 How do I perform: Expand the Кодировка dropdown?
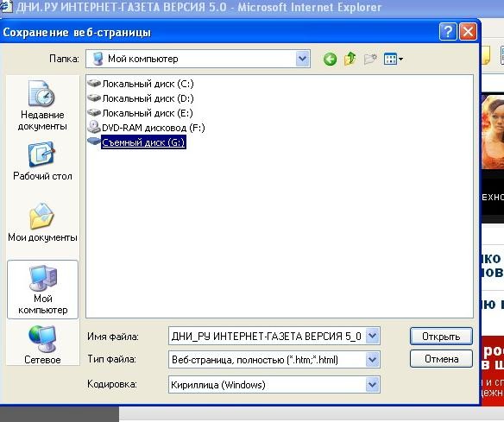pyautogui.click(x=373, y=384)
